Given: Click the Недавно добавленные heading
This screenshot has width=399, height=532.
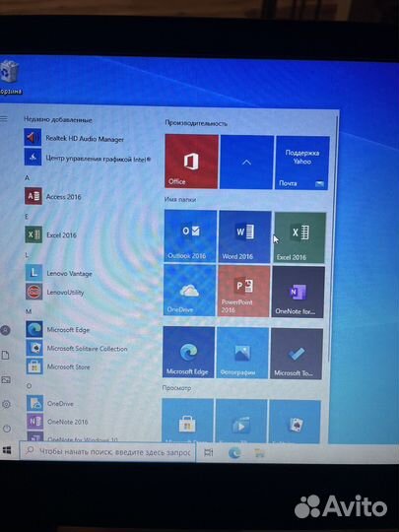Looking at the screenshot, I should [x=58, y=119].
